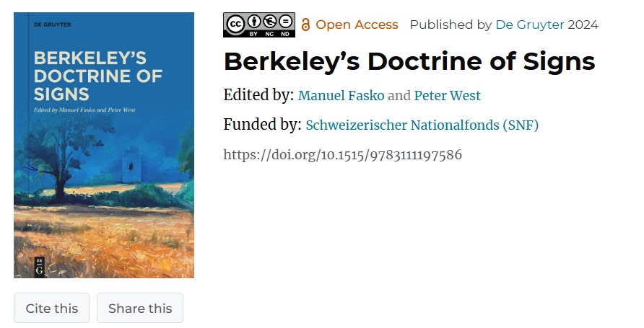
Task: Click the BY attribution person icon
Action: [x=253, y=22]
